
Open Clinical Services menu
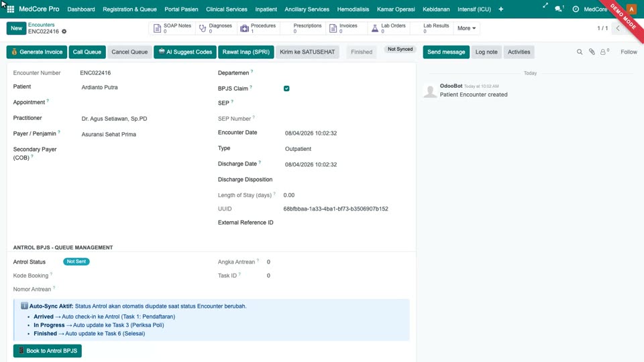tap(226, 9)
